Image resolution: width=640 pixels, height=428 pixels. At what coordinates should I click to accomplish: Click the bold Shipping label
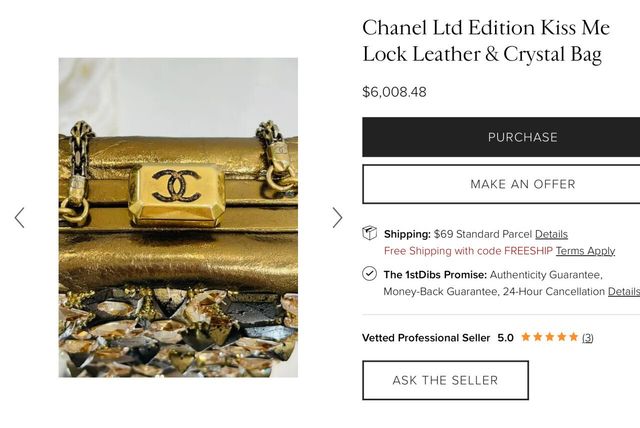(x=407, y=234)
